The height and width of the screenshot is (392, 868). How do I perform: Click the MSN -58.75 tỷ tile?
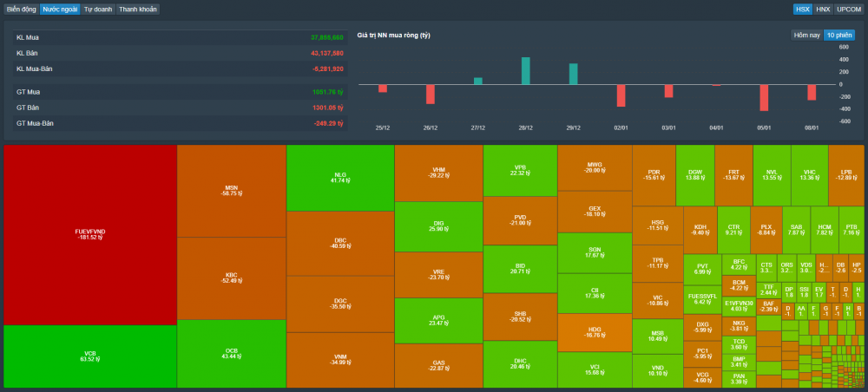pos(232,192)
